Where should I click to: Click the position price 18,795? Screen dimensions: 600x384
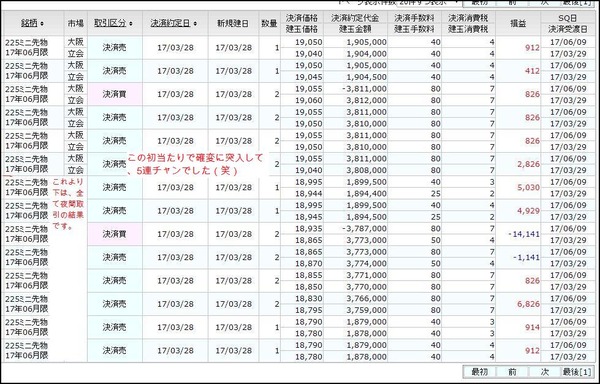(x=309, y=310)
